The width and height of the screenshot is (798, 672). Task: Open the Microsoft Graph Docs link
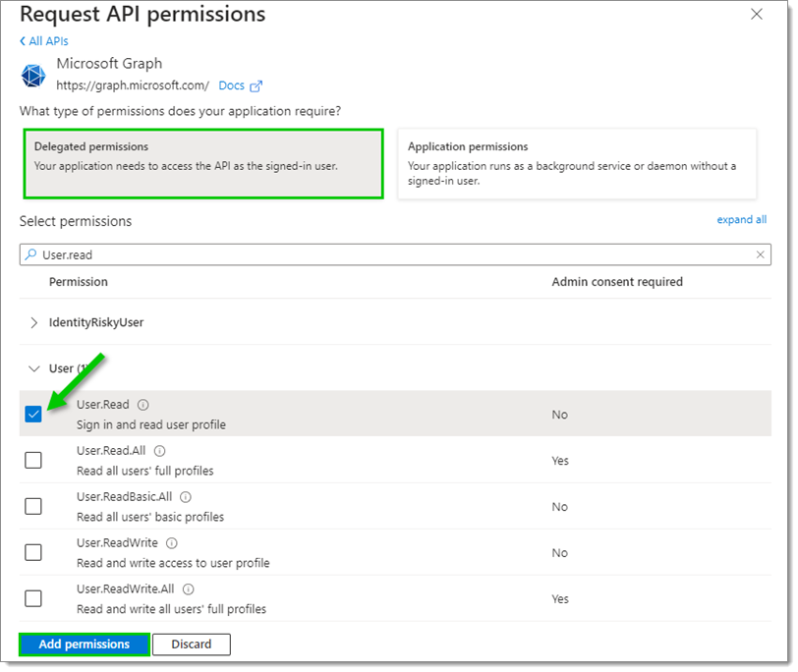pyautogui.click(x=232, y=85)
